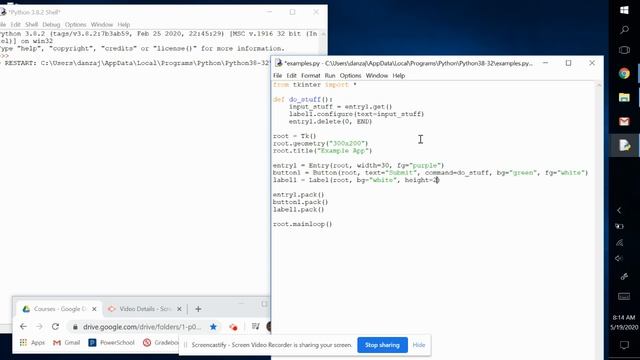Open the Gradebook bookmark
Image resolution: width=640 pixels, height=360 pixels.
coord(161,342)
